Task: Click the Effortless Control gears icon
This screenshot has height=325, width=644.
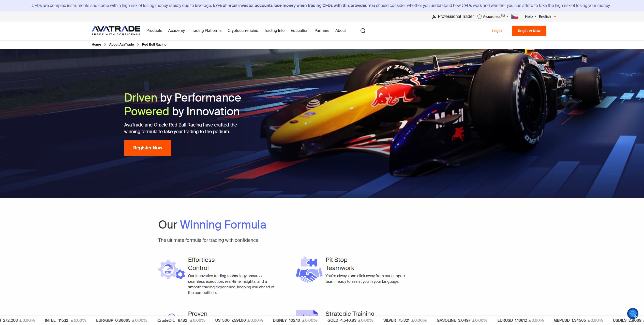Action: click(x=172, y=269)
